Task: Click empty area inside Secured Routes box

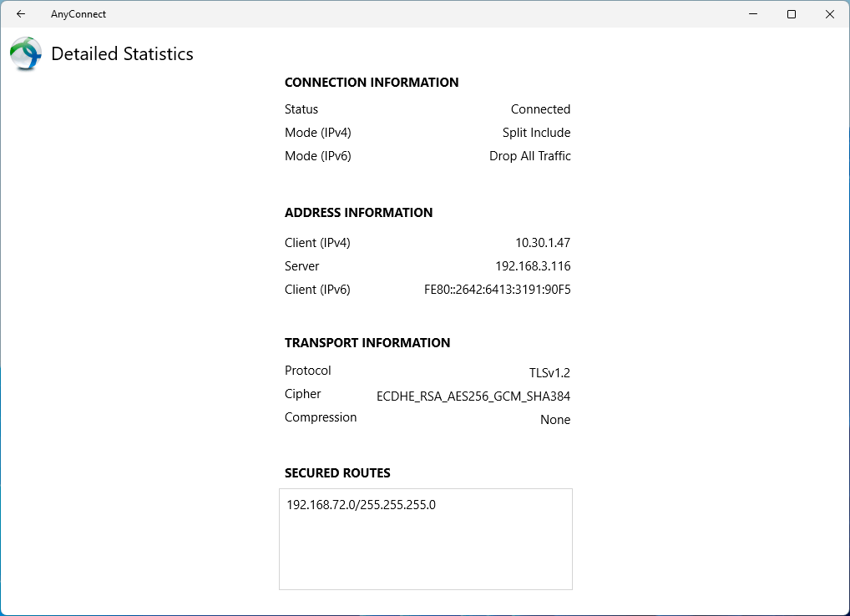Action: [x=426, y=555]
